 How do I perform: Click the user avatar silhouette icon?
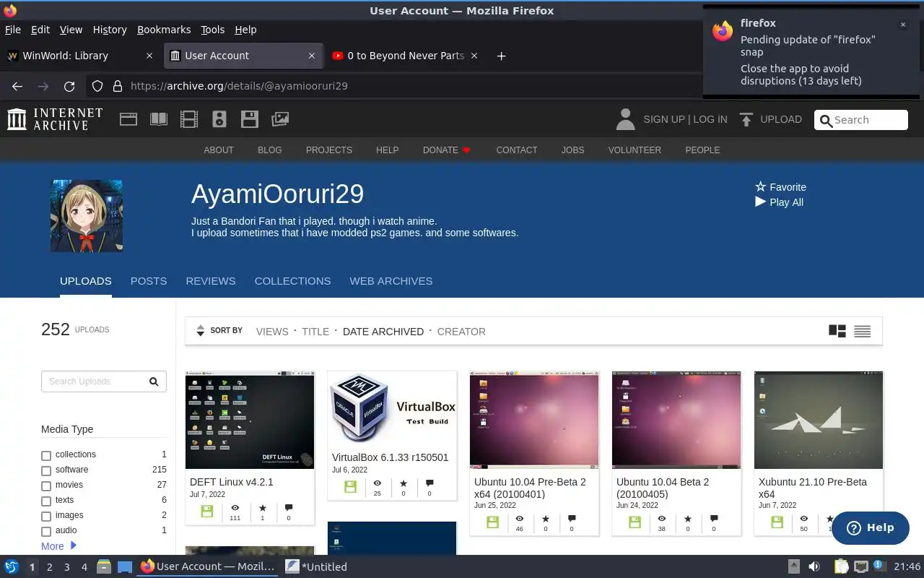[x=625, y=119]
